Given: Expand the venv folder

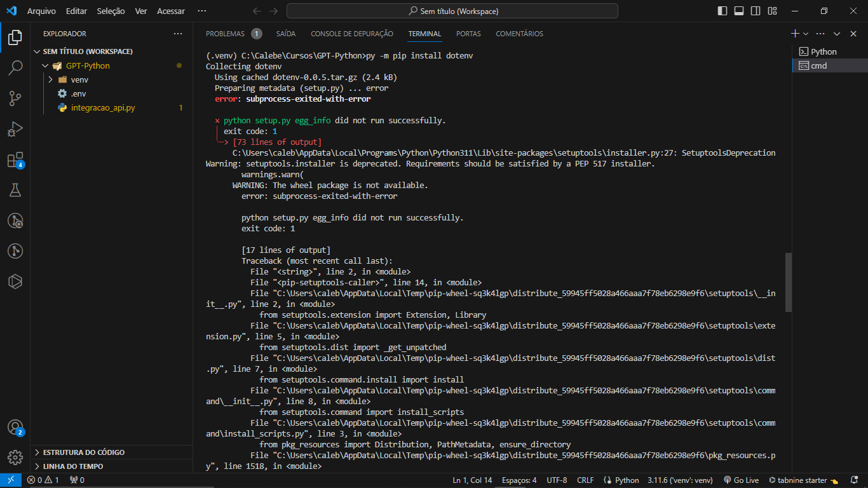Looking at the screenshot, I should (112, 79).
